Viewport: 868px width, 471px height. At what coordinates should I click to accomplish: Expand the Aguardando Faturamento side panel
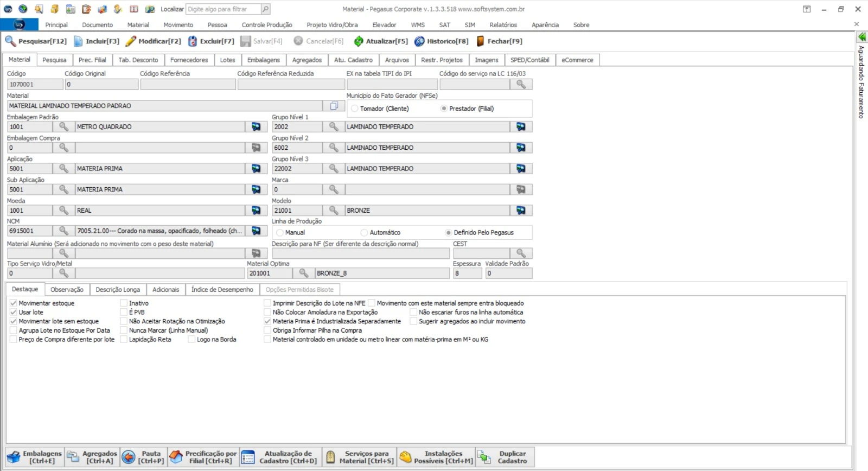tap(861, 37)
